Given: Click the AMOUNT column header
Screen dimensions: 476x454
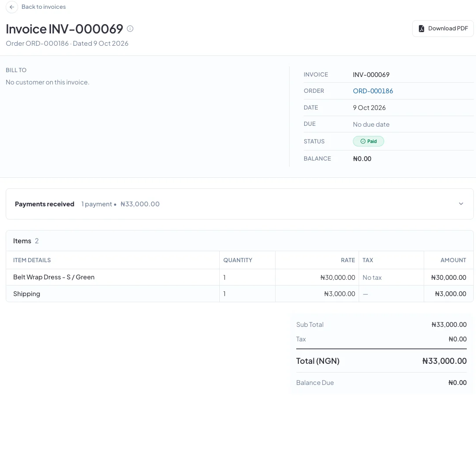Looking at the screenshot, I should tap(453, 260).
